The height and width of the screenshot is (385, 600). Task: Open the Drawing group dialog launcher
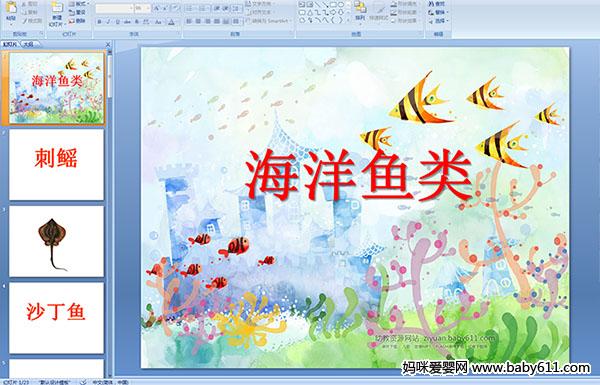(421, 34)
